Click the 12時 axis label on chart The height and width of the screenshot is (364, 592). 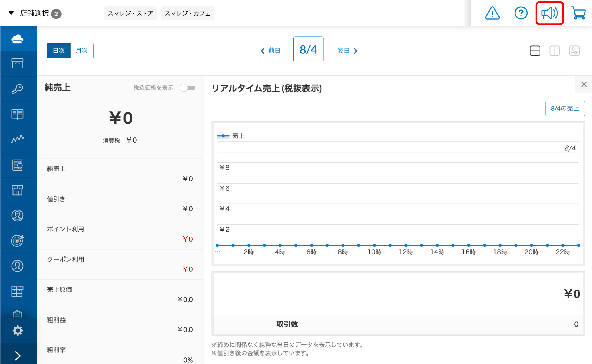pos(406,252)
